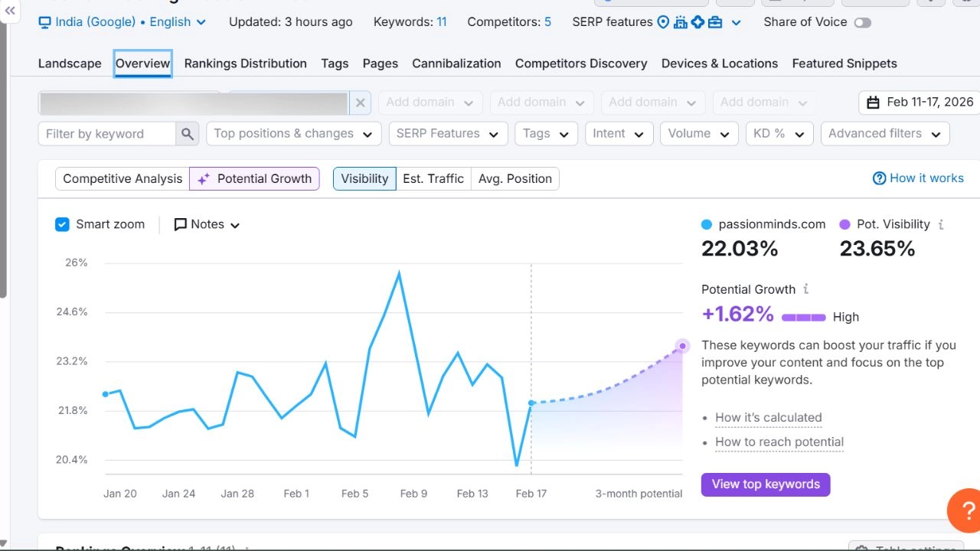Expand the Advanced filters dropdown

pos(884,134)
